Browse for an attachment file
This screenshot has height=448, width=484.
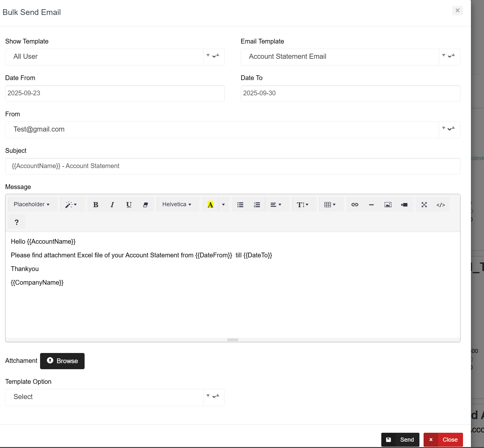click(x=62, y=361)
